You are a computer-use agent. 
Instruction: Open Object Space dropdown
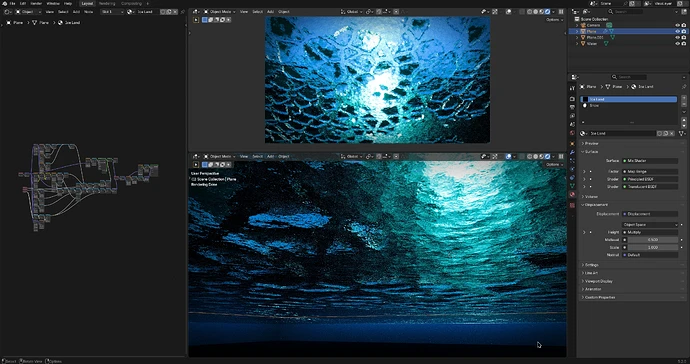point(650,224)
